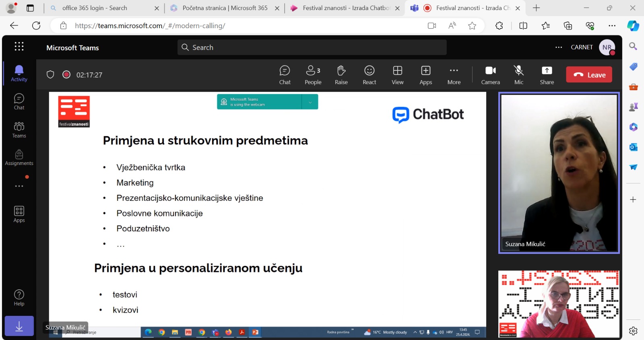Raise your hand in the meeting
The image size is (644, 340).
pos(341,75)
